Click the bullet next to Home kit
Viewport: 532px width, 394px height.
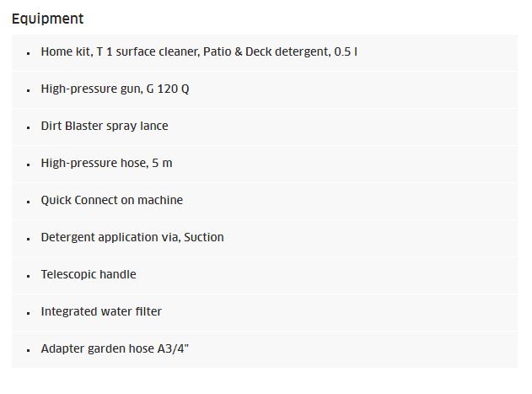click(x=28, y=53)
